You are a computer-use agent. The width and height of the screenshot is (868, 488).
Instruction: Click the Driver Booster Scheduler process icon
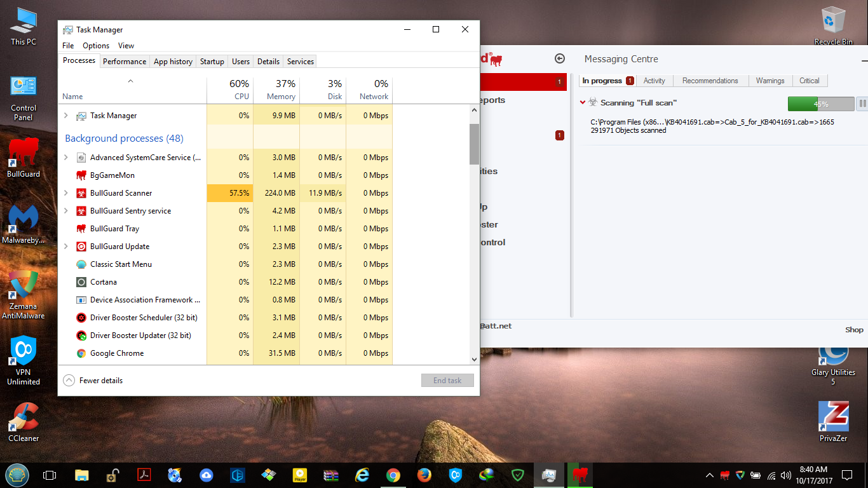pyautogui.click(x=81, y=318)
